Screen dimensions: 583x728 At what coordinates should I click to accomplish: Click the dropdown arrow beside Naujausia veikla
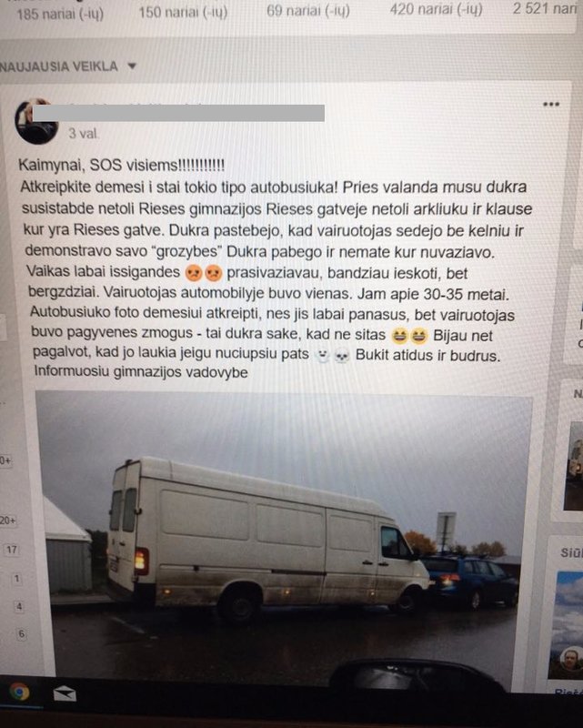[132, 66]
